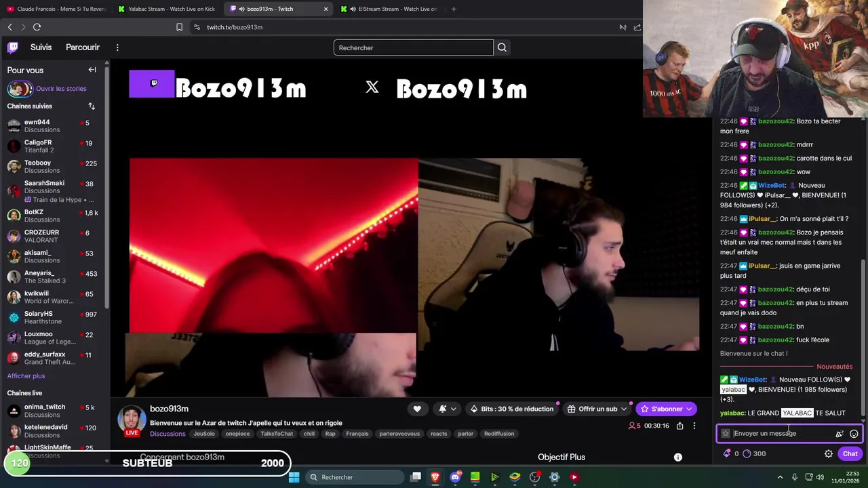The height and width of the screenshot is (488, 868).
Task: Open the three-dot menu next to Parcourir
Action: tap(117, 47)
